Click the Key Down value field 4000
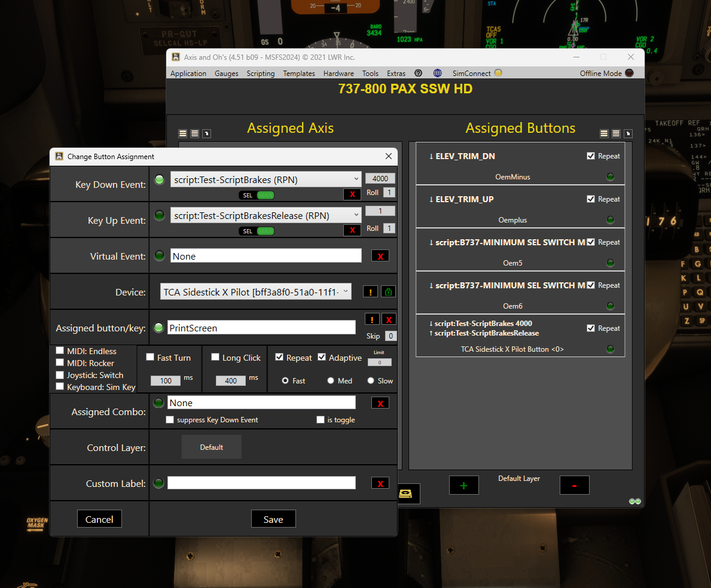Screen dimensions: 711x588 380,178
